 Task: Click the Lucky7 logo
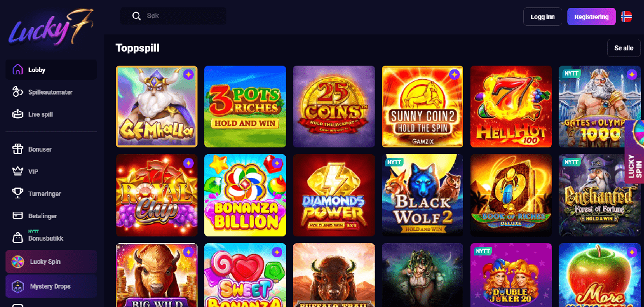point(50,29)
